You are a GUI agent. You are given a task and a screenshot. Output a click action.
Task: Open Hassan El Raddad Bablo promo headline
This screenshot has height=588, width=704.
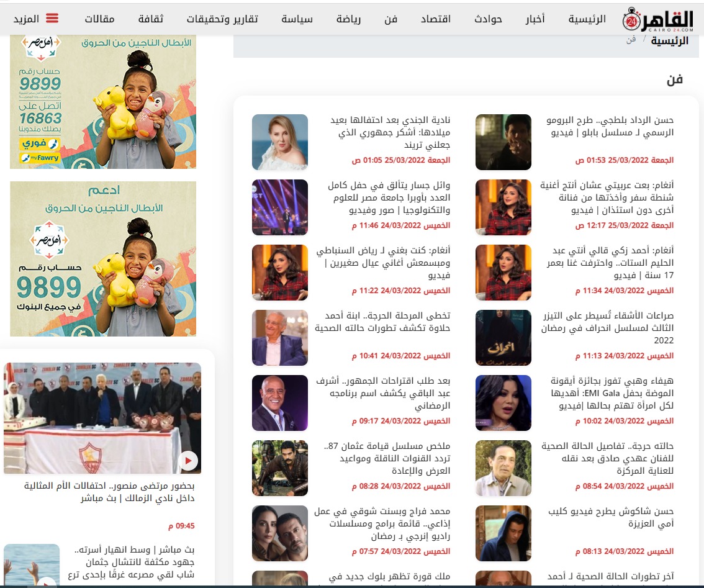(x=610, y=126)
